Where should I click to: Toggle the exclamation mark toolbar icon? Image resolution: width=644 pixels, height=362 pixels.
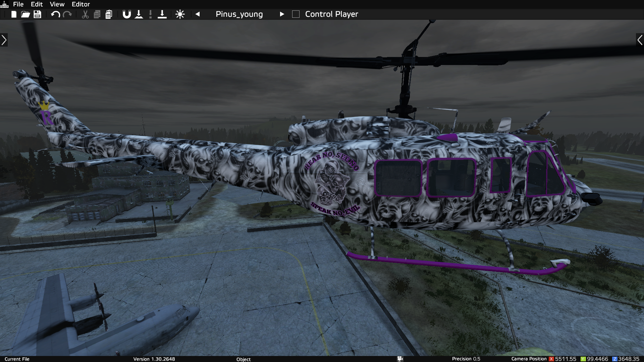(x=151, y=14)
